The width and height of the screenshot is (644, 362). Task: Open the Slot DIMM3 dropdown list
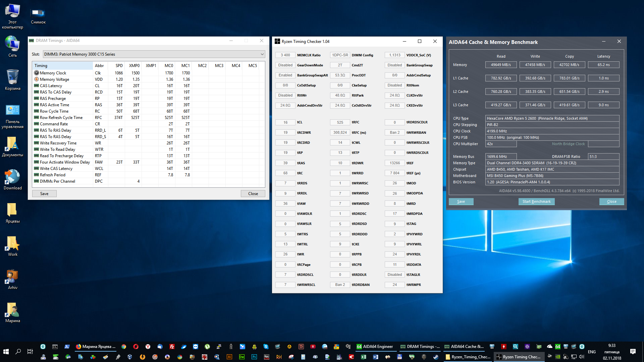[x=262, y=54]
